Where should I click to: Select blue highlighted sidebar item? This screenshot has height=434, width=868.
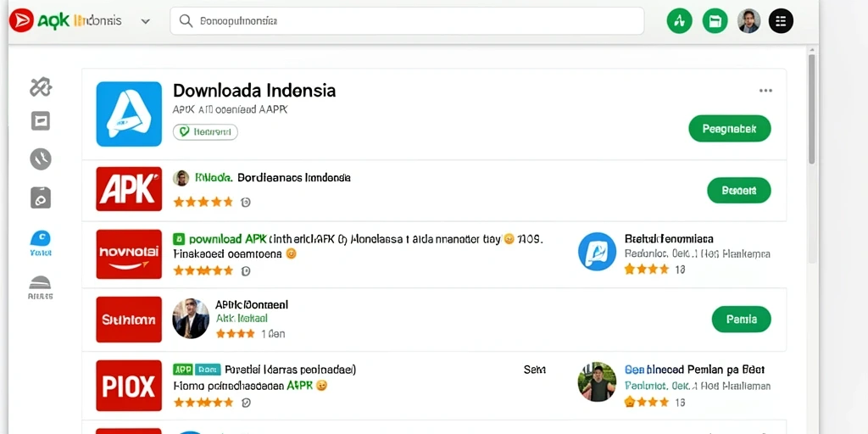pyautogui.click(x=41, y=243)
